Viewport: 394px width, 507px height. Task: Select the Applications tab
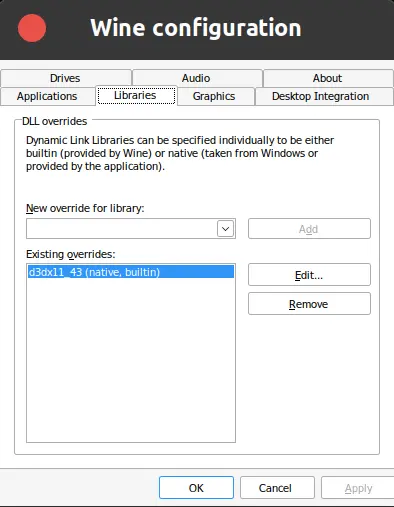[x=47, y=96]
